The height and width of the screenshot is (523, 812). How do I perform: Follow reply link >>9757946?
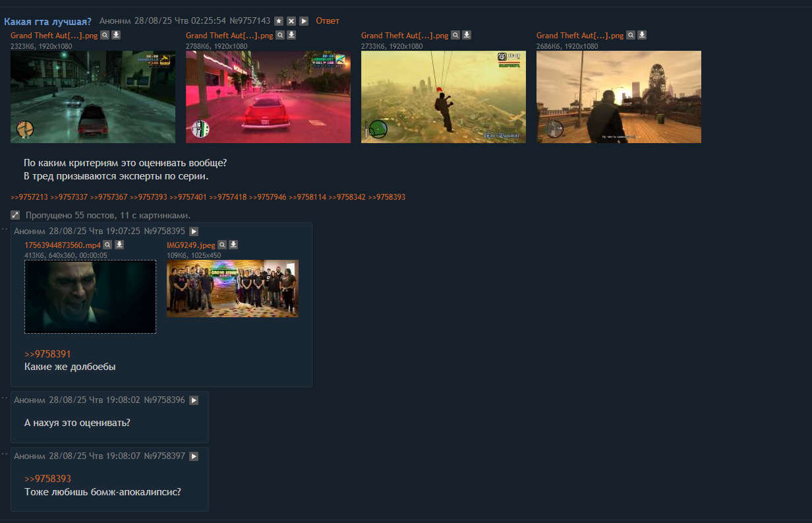268,197
